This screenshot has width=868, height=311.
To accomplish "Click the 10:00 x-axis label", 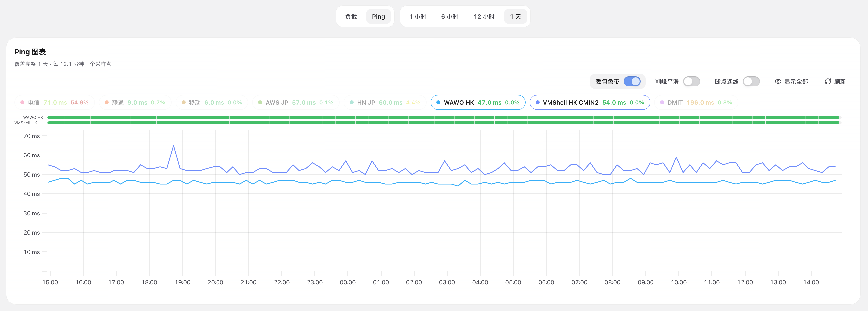I will 679,282.
